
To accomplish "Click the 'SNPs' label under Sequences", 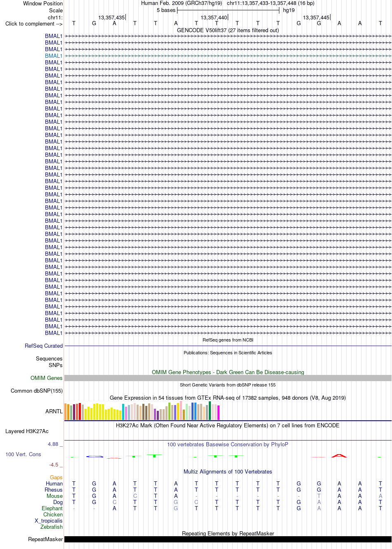I will point(55,365).
